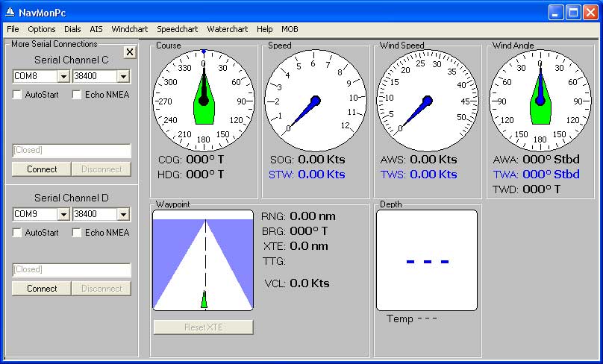Click Disconnect for Serial Channel D
Screen dimensions: 603x364
[101, 289]
